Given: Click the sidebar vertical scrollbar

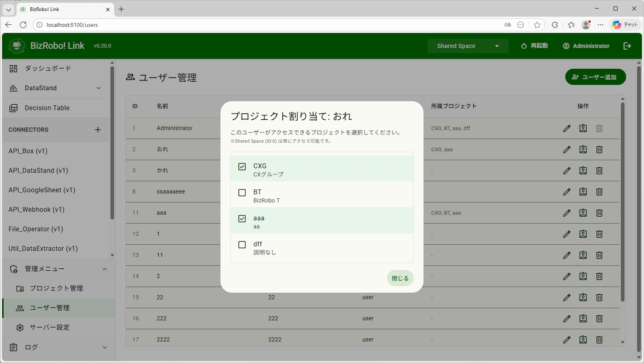Looking at the screenshot, I should (x=112, y=142).
